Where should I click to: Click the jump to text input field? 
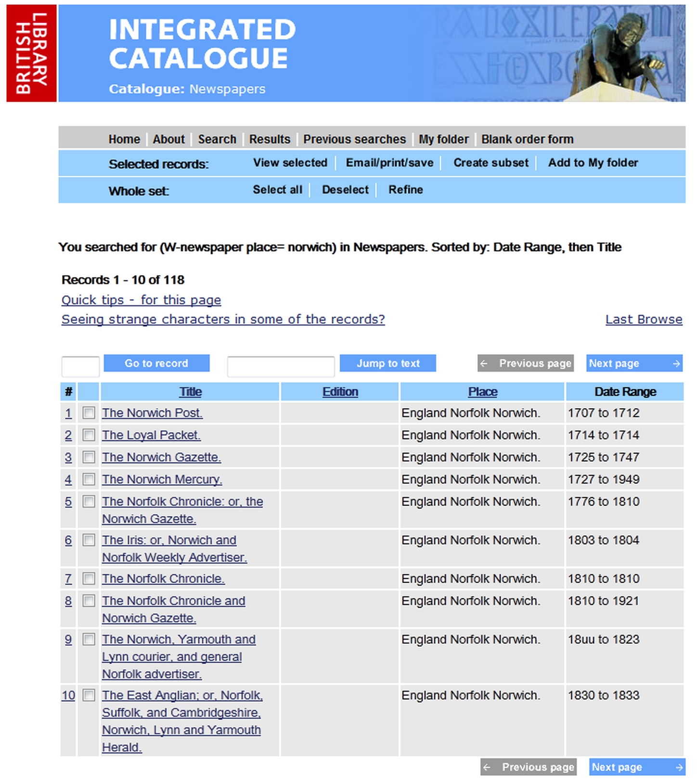pos(281,366)
